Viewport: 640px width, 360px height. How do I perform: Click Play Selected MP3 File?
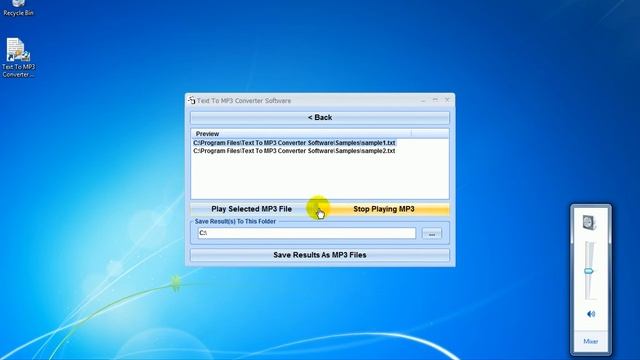251,209
